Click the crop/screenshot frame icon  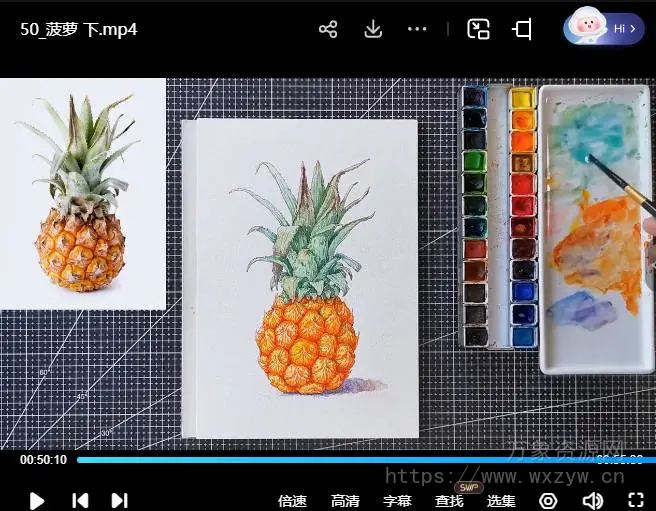[522, 29]
